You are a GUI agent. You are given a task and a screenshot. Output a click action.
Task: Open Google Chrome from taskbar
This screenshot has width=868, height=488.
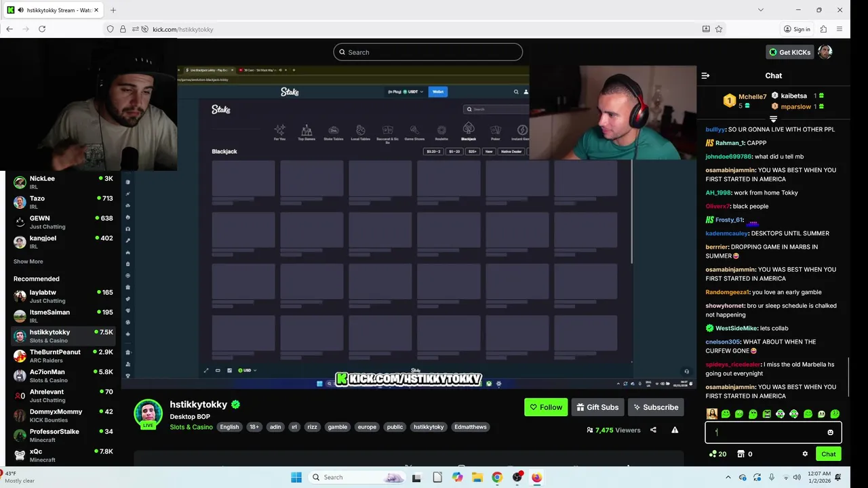[x=497, y=477]
